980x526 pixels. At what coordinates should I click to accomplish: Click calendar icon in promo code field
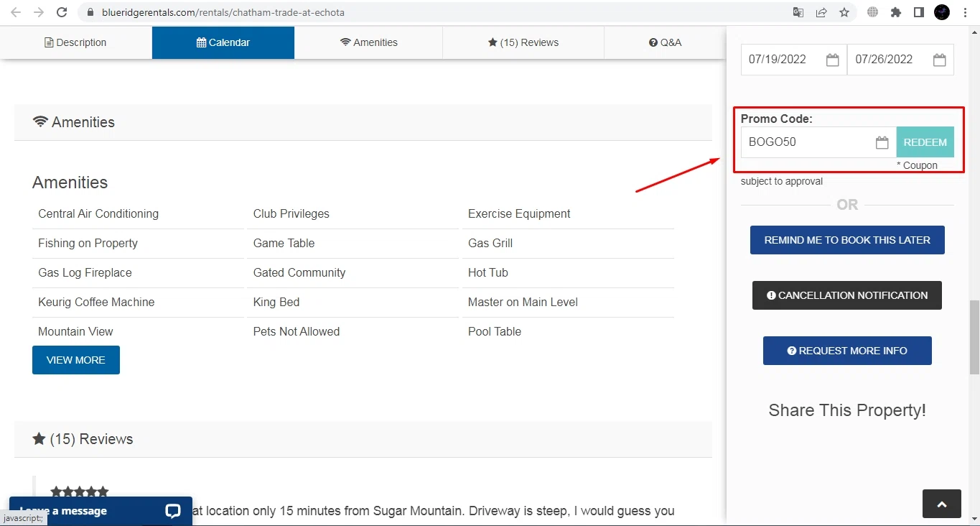(882, 142)
